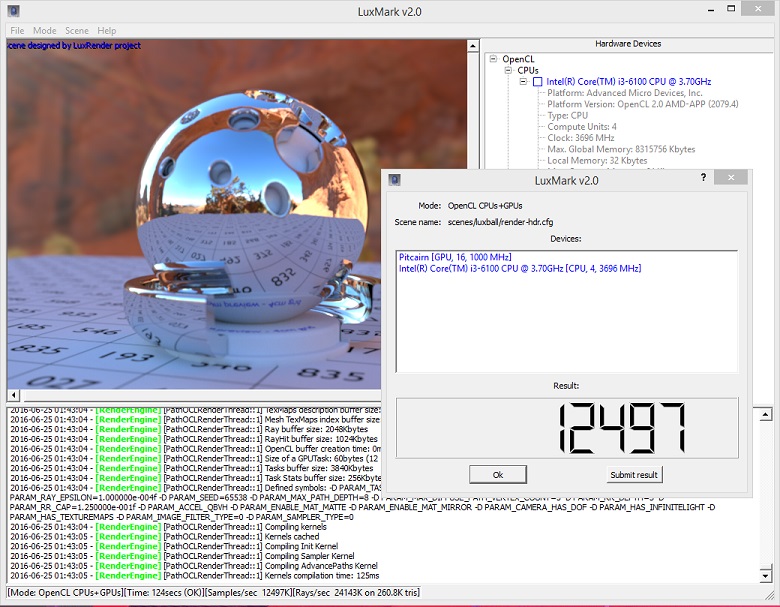Click the 12497 result display
780x607 pixels.
[567, 428]
